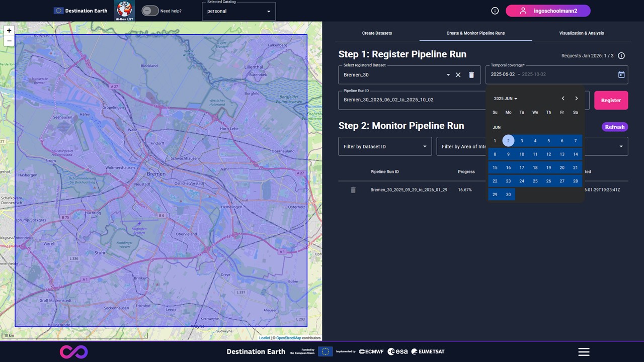Switch to Visualization & Analysis tab
This screenshot has height=362, width=644.
point(582,33)
